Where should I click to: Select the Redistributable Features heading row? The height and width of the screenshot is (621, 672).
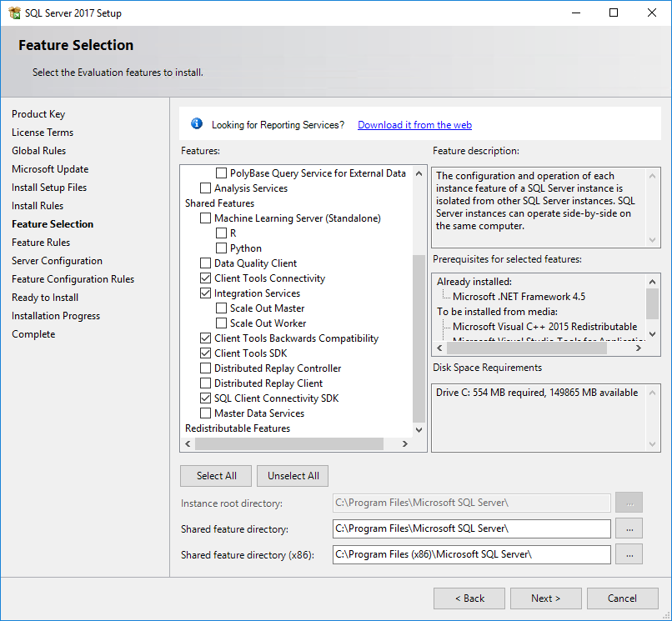point(238,428)
